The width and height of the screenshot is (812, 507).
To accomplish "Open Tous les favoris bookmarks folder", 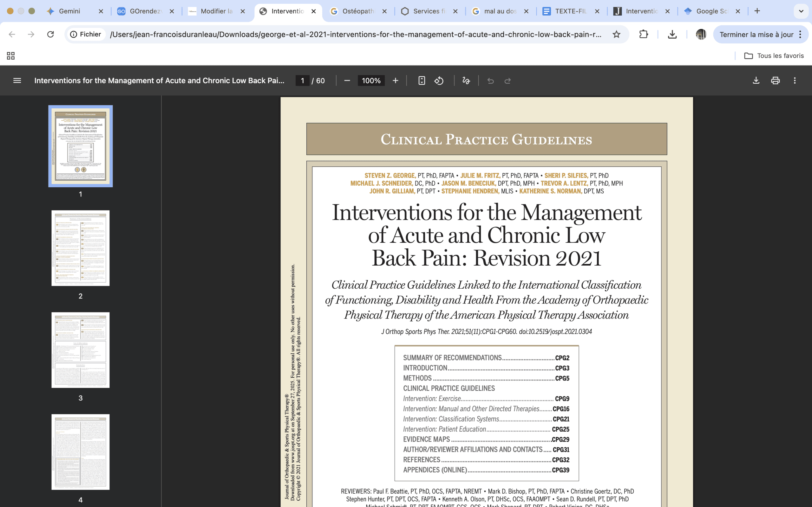I will point(774,56).
